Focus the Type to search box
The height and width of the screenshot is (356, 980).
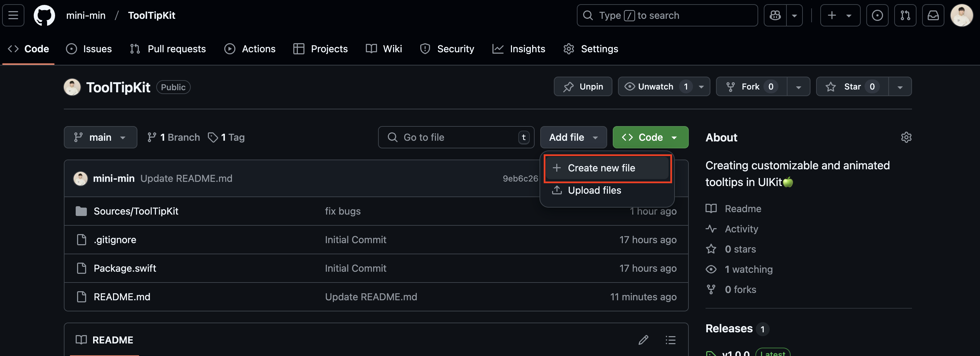(x=667, y=16)
